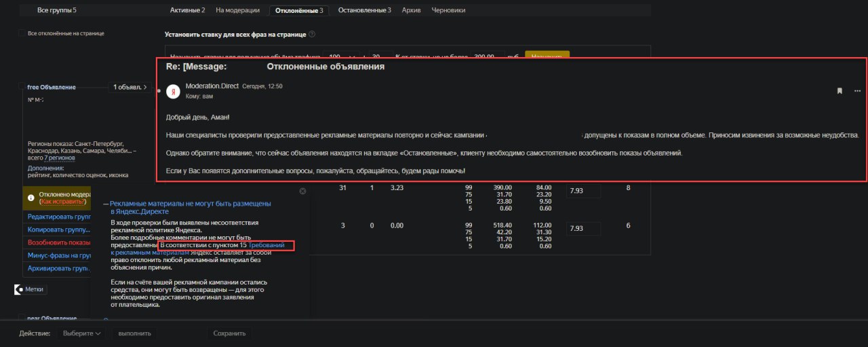Select the 'Отклонённые 3' tab
The width and height of the screenshot is (868, 347).
tap(299, 10)
